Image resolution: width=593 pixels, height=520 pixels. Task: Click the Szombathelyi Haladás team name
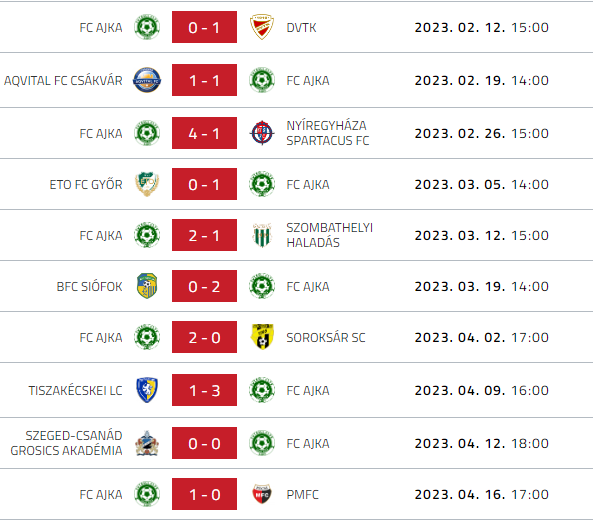(329, 235)
